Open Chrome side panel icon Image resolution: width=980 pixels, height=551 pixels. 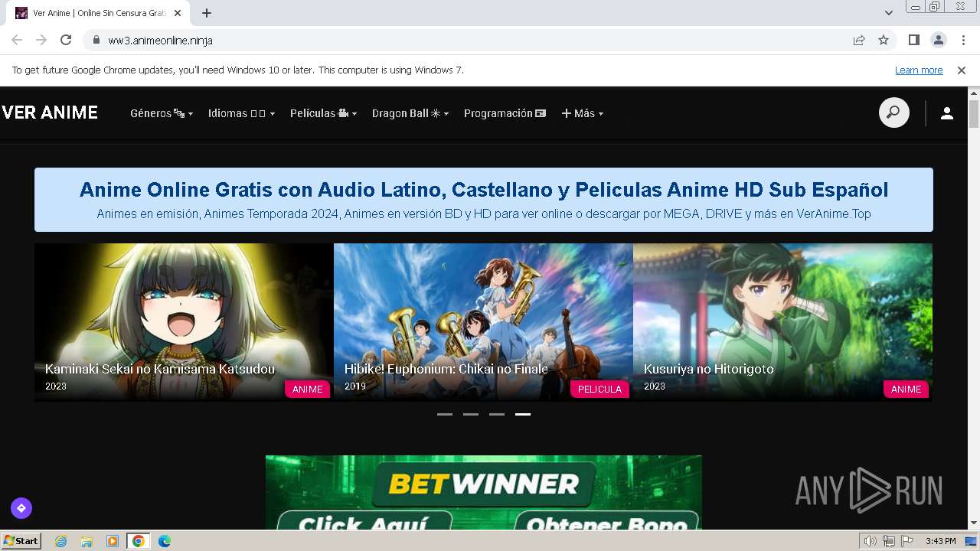914,40
